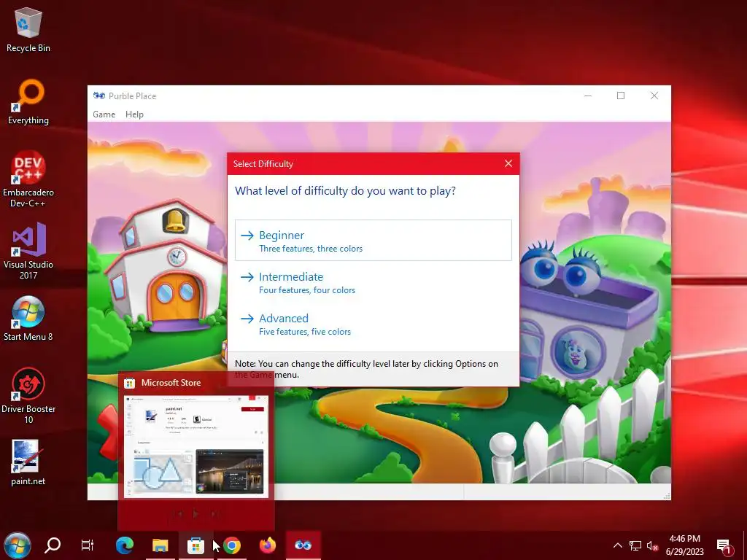Select the Everything search desktop shortcut
The height and width of the screenshot is (560, 747).
click(28, 102)
